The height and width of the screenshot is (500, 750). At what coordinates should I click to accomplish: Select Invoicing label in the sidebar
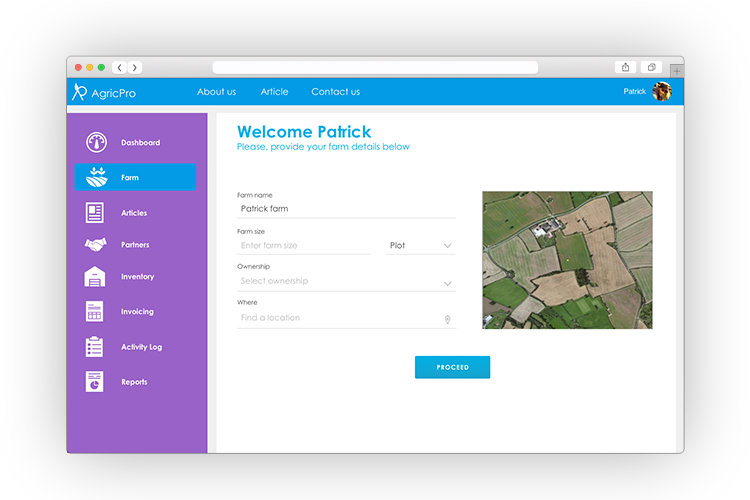pyautogui.click(x=137, y=311)
